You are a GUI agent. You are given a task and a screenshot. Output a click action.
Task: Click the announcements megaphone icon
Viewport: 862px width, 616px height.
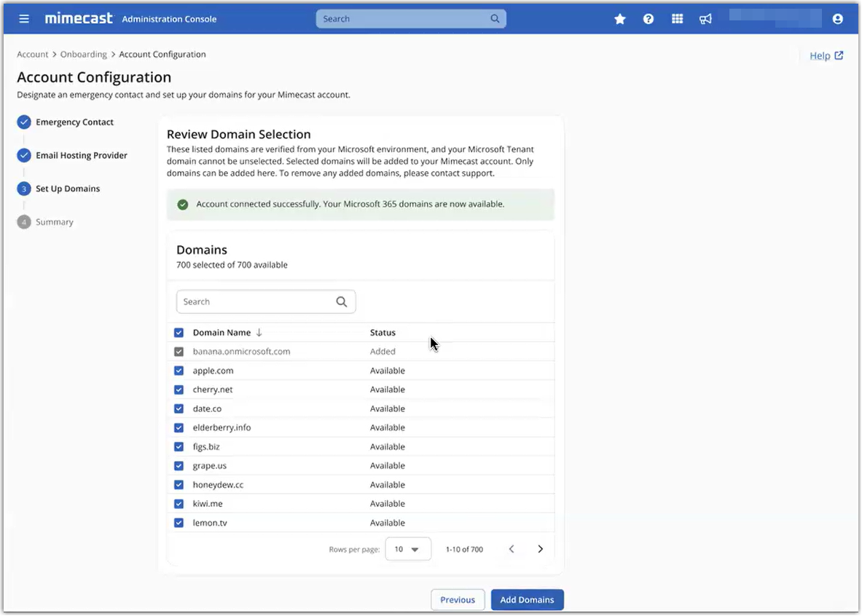point(705,19)
